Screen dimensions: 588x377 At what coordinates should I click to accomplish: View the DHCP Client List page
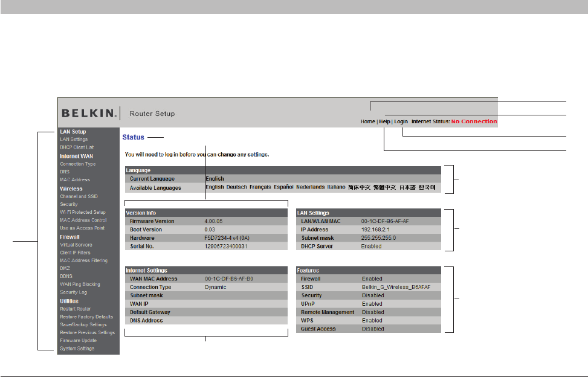77,147
